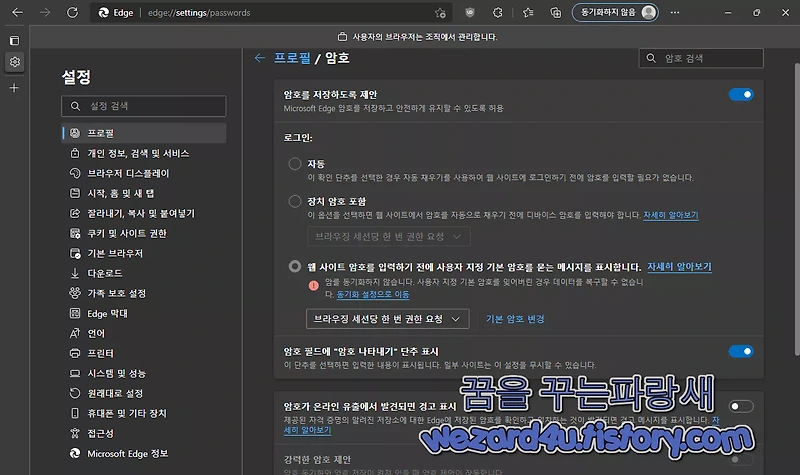The image size is (800, 475).
Task: Select the 장치 암호 포함 radio button
Action: 295,201
